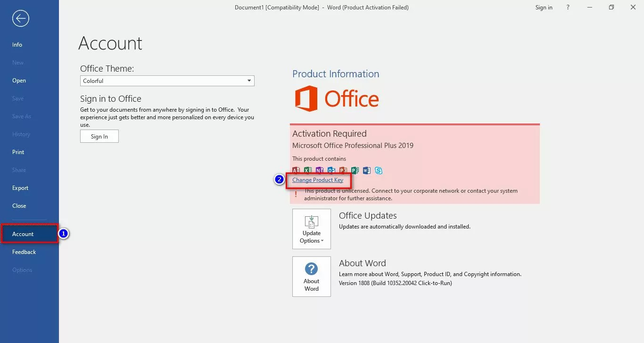The image size is (644, 343).
Task: Click the This product contains label
Action: (x=319, y=159)
